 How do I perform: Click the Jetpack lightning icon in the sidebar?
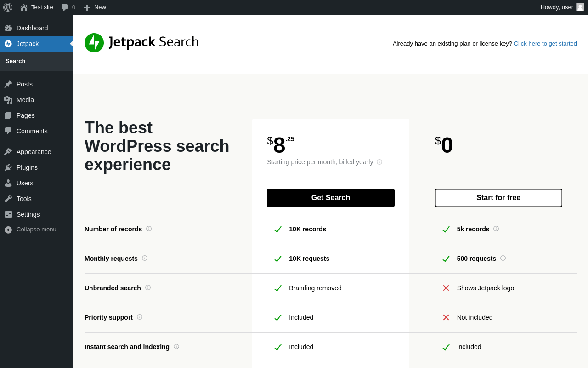pyautogui.click(x=8, y=44)
